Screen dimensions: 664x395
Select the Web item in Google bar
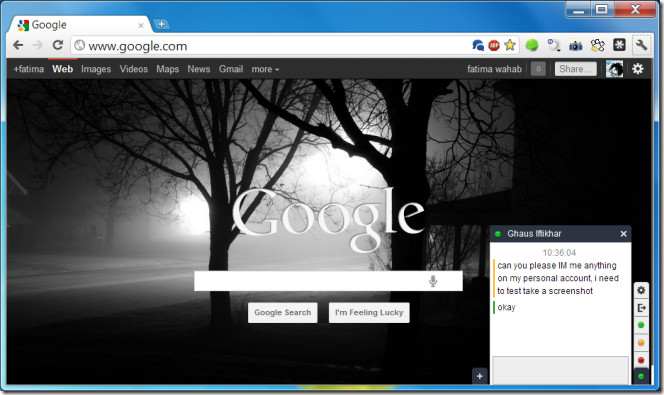coord(63,69)
